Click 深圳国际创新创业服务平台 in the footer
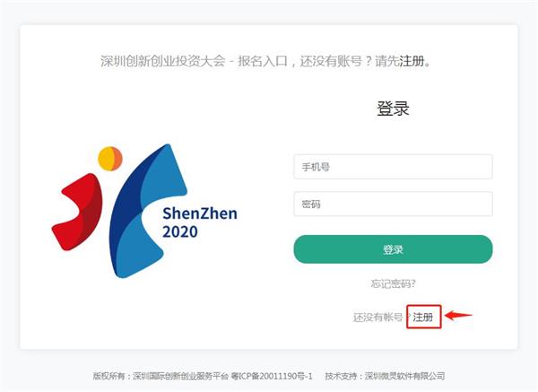This screenshot has width=538, height=392. point(180,376)
